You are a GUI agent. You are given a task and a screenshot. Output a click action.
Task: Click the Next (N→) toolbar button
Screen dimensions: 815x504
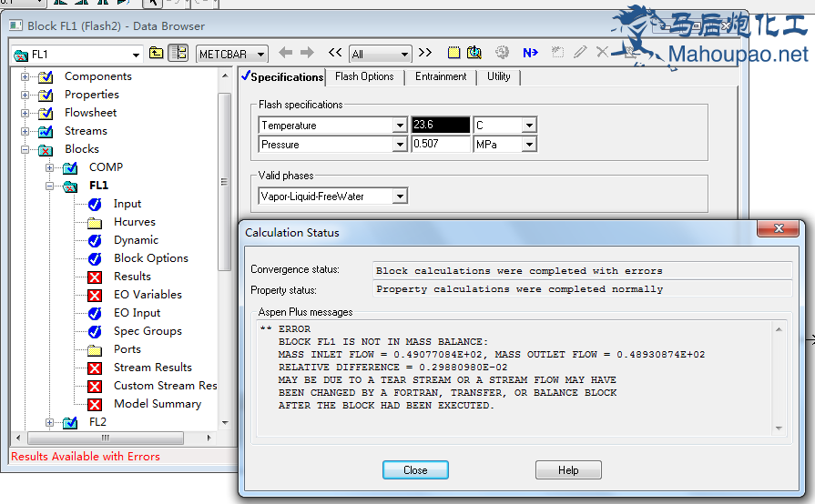pos(530,54)
